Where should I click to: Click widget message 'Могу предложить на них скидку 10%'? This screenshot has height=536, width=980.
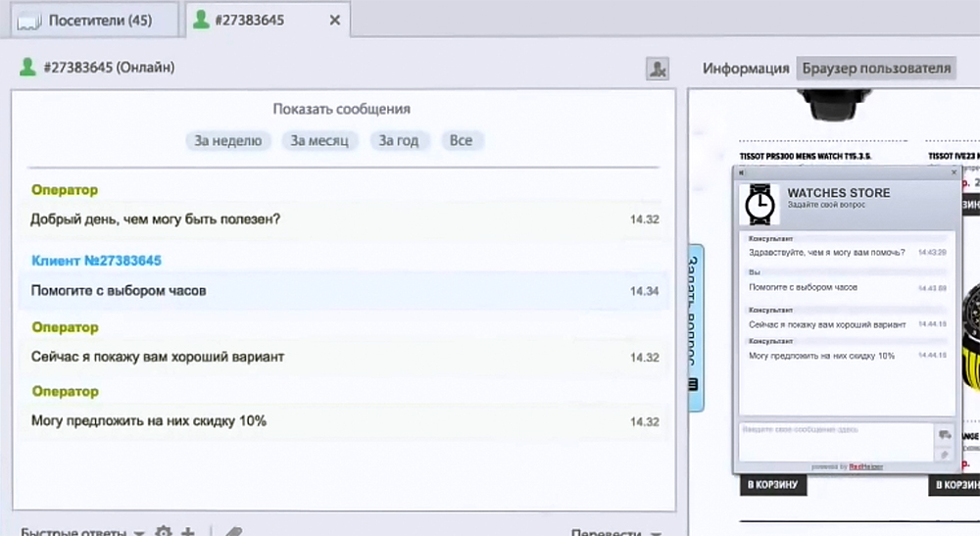tap(822, 356)
